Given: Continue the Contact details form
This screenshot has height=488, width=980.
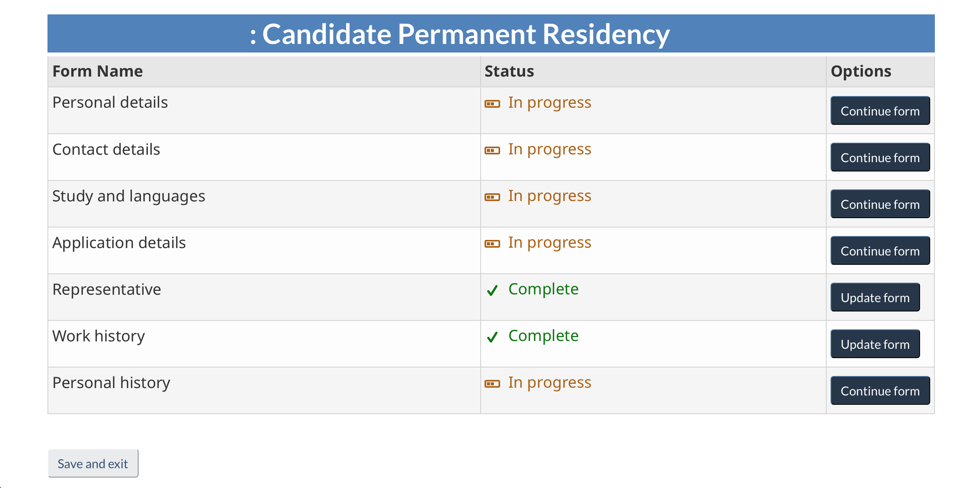Looking at the screenshot, I should [880, 157].
